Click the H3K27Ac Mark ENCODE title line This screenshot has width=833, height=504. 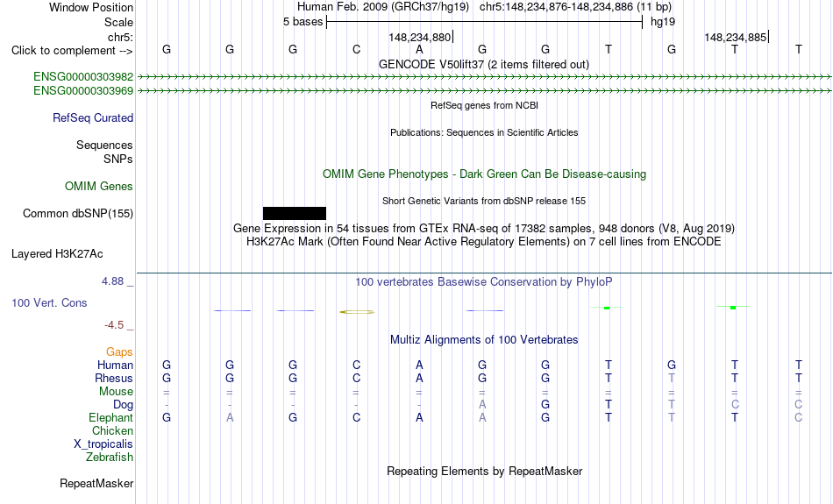tap(484, 242)
